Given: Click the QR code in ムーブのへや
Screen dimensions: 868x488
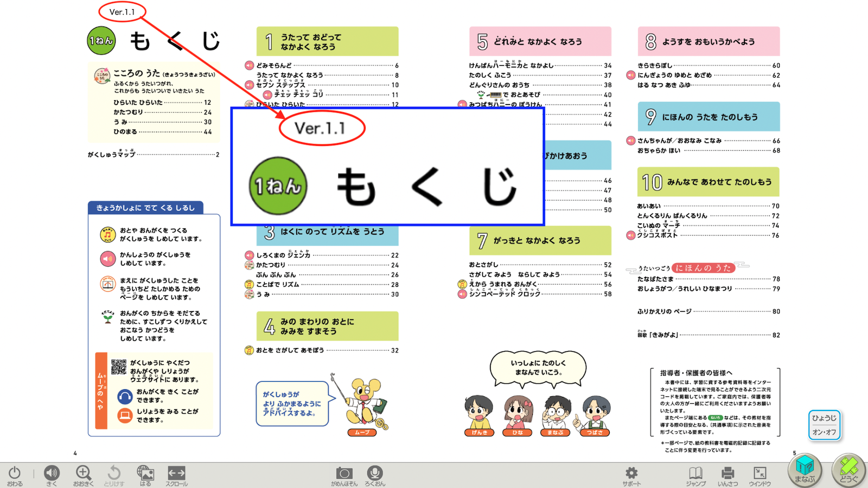Looking at the screenshot, I should tap(119, 367).
